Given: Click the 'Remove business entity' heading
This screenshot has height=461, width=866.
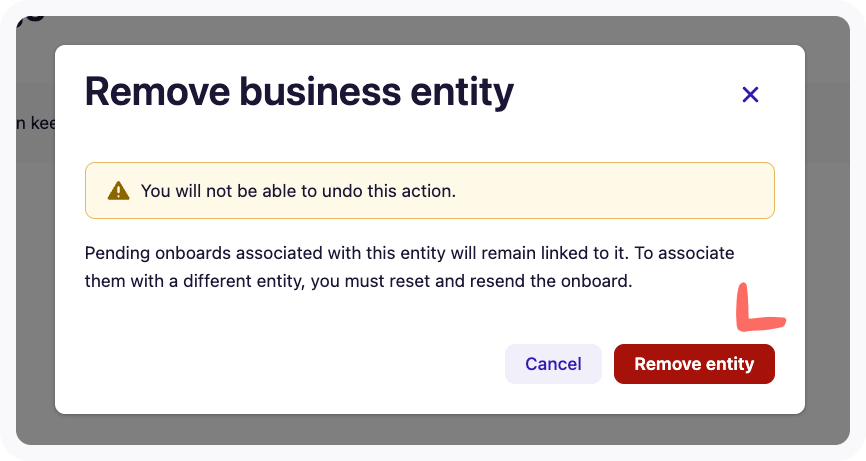Looking at the screenshot, I should click(x=299, y=92).
